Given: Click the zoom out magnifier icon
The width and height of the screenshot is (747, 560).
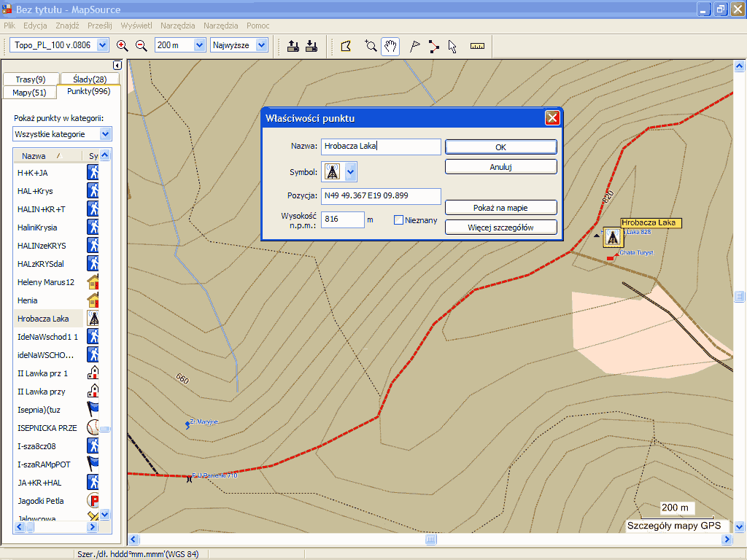Looking at the screenshot, I should (141, 46).
